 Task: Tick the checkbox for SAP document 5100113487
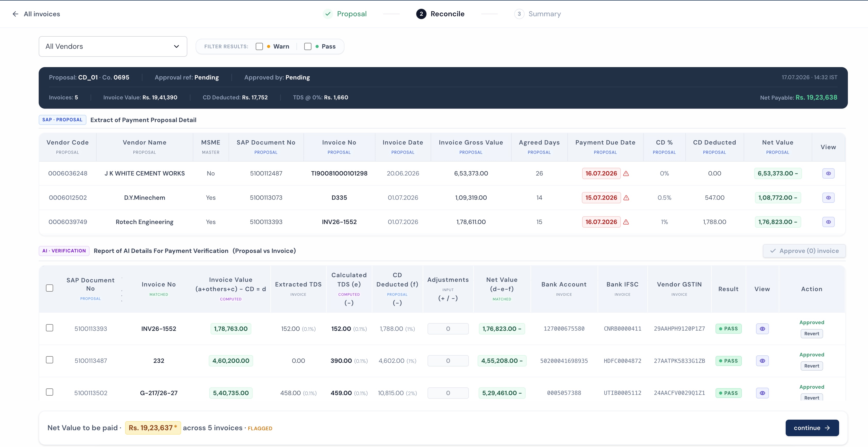pos(50,360)
